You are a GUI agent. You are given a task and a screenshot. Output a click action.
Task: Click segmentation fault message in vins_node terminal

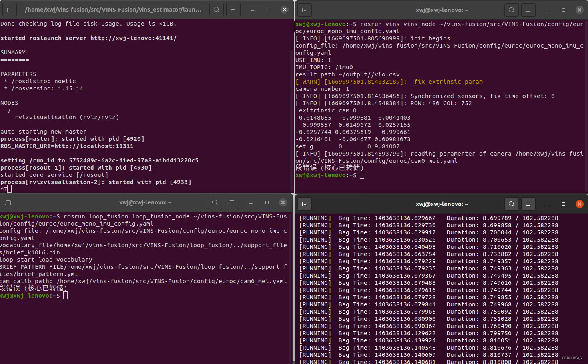[329, 168]
